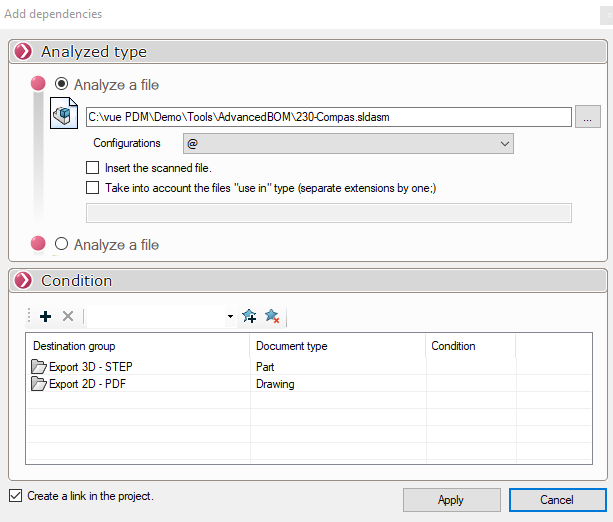Viewport: 613px width, 522px height.
Task: Click the file path input field
Action: [328, 117]
